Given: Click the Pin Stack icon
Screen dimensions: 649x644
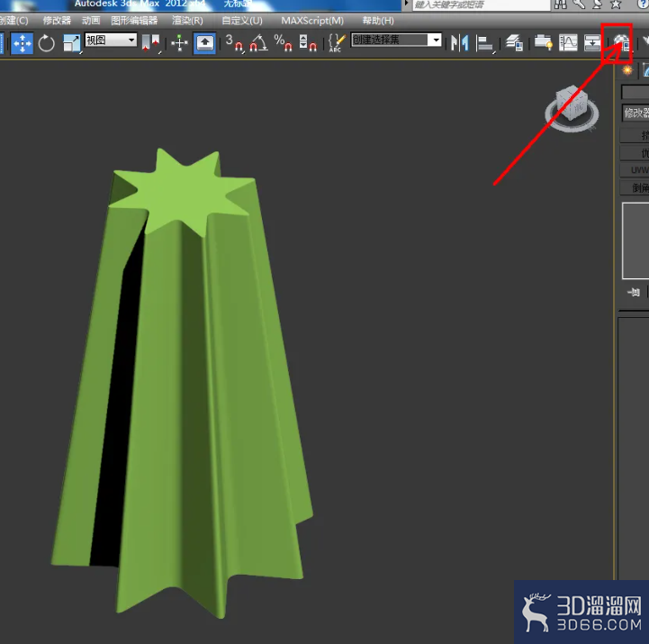Looking at the screenshot, I should (x=634, y=293).
